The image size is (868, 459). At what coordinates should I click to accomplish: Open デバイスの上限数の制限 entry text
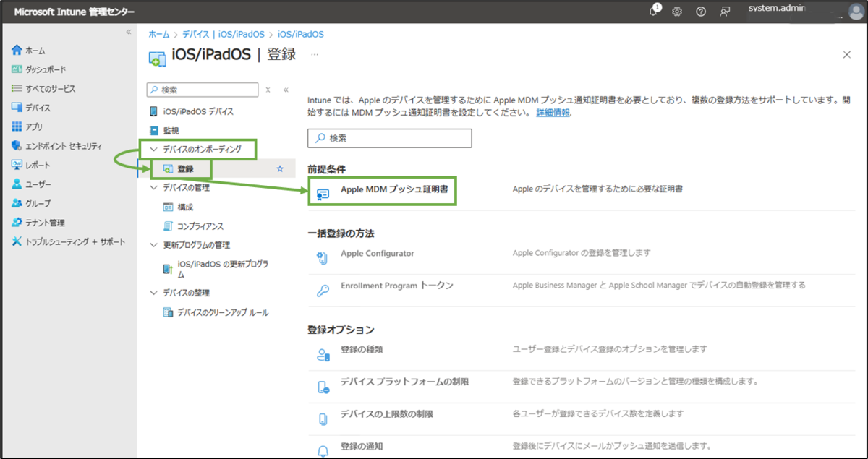pyautogui.click(x=387, y=414)
